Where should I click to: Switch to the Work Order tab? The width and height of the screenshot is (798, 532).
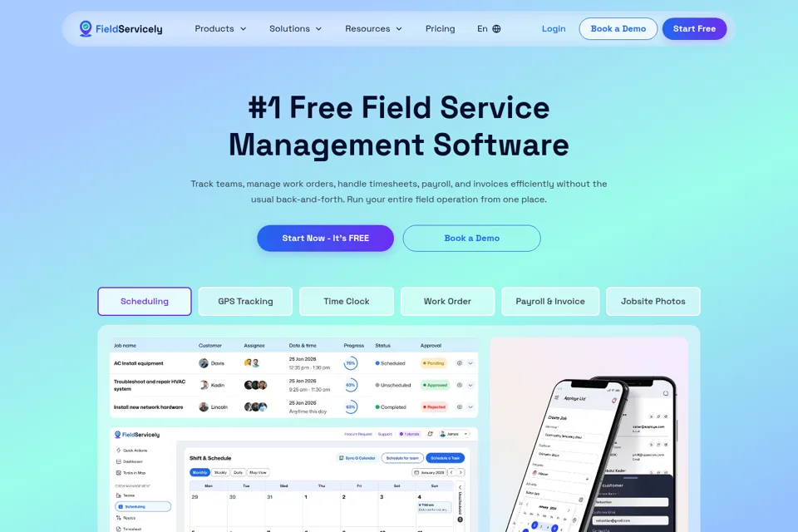click(x=447, y=302)
